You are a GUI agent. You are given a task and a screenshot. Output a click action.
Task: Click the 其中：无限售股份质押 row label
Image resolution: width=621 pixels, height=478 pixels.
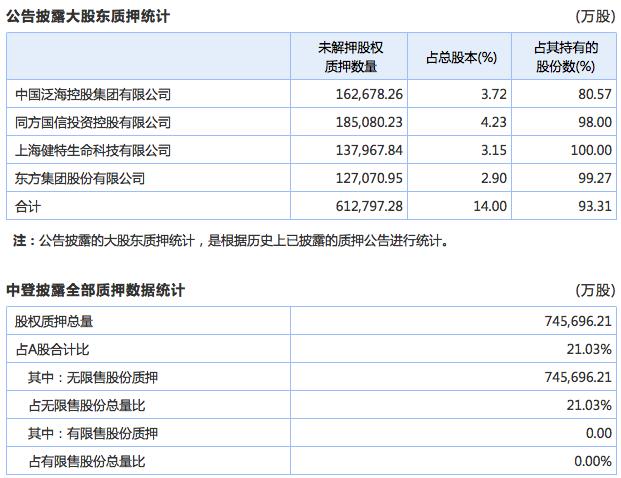93,378
